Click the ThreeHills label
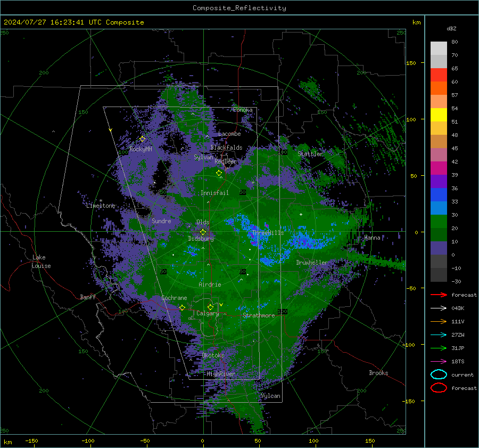Viewport: 479px width, 448px height. pyautogui.click(x=268, y=233)
